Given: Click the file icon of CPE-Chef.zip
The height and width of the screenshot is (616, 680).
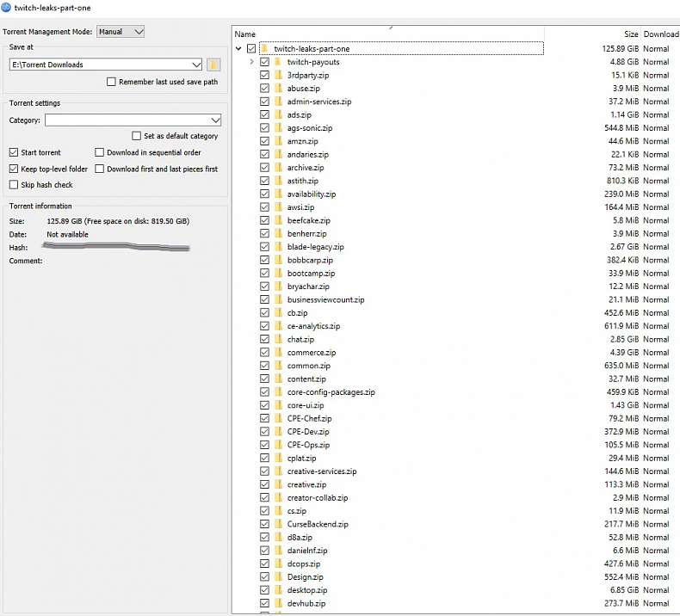Looking at the screenshot, I should click(278, 418).
